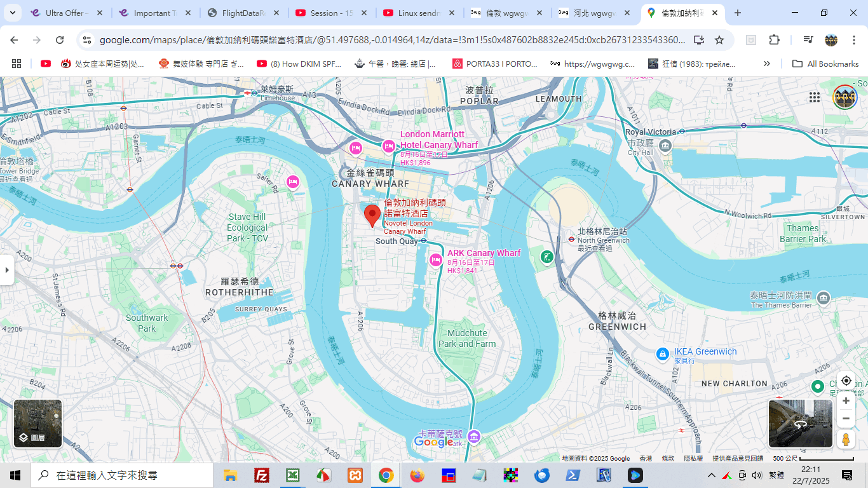Open the Google apps grid icon
This screenshot has height=488, width=868.
tap(814, 97)
